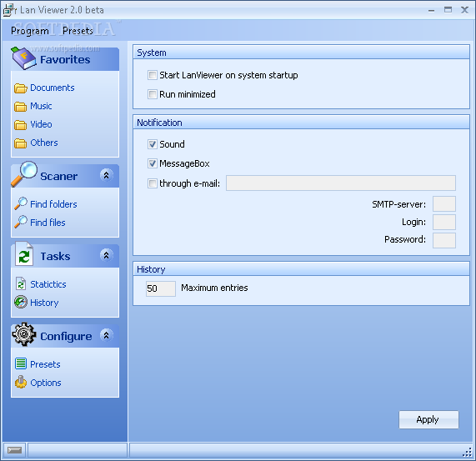Image resolution: width=476 pixels, height=461 pixels.
Task: Click the System section heading
Action: point(152,53)
